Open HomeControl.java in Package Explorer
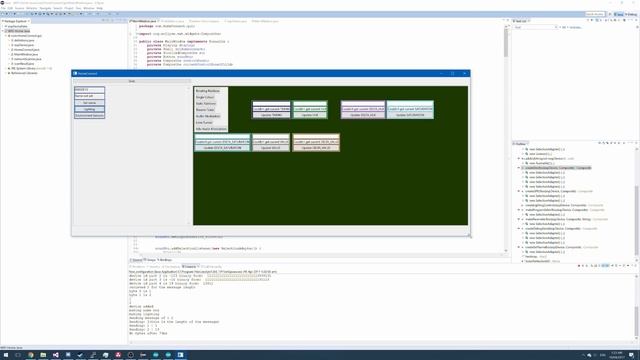640x360 pixels. pyautogui.click(x=26, y=50)
